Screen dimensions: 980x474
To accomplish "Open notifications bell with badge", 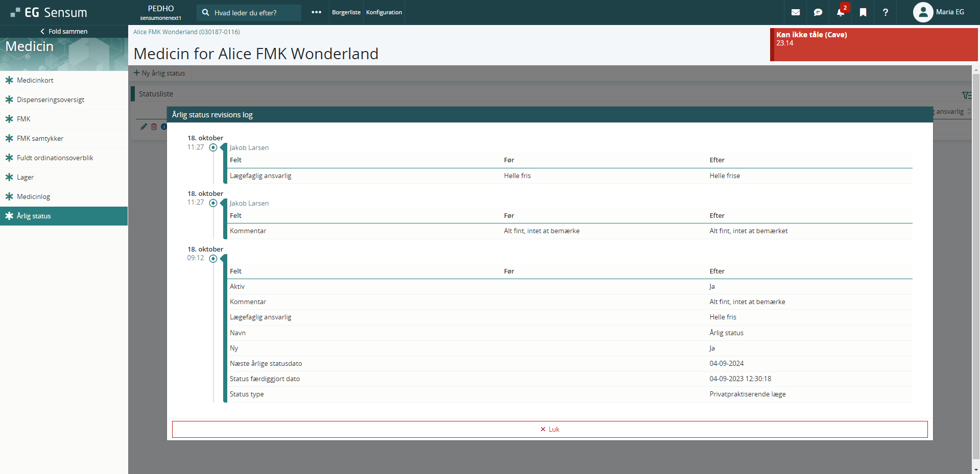I will pos(841,12).
